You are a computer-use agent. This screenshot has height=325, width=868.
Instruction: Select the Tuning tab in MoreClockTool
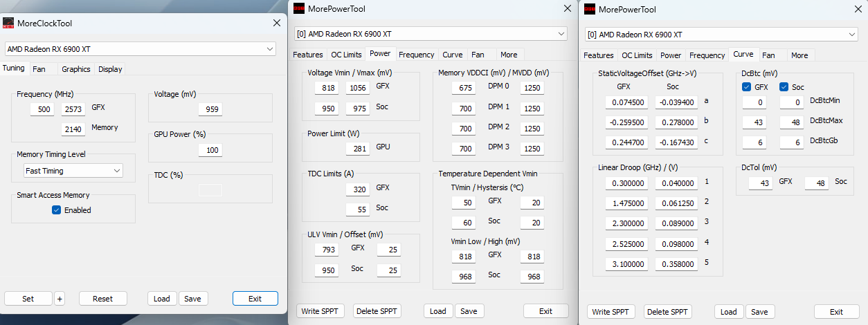click(14, 68)
